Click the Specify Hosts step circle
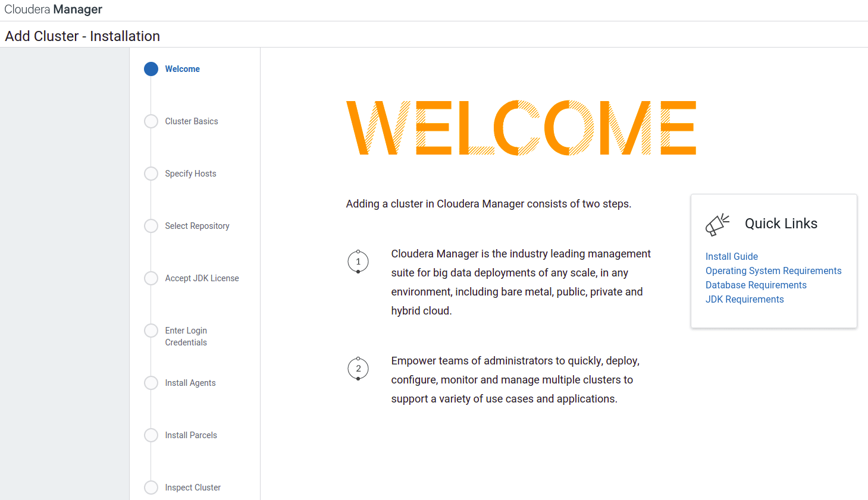 [151, 174]
